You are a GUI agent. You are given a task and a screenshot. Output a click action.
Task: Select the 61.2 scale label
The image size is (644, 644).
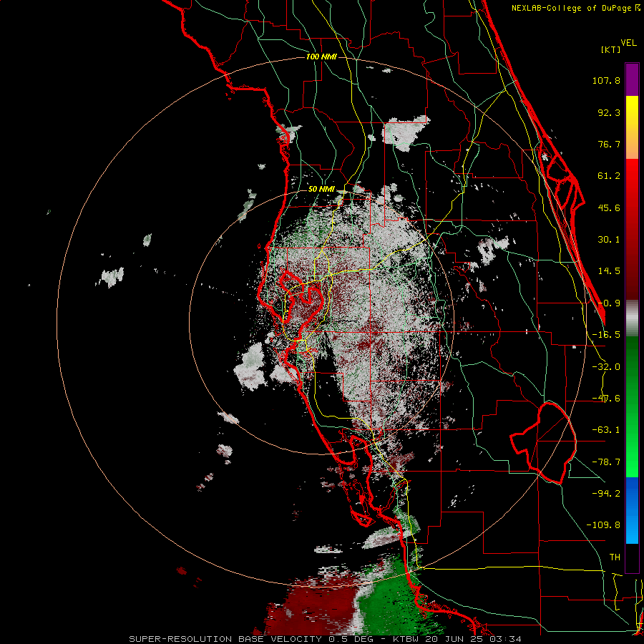click(609, 176)
